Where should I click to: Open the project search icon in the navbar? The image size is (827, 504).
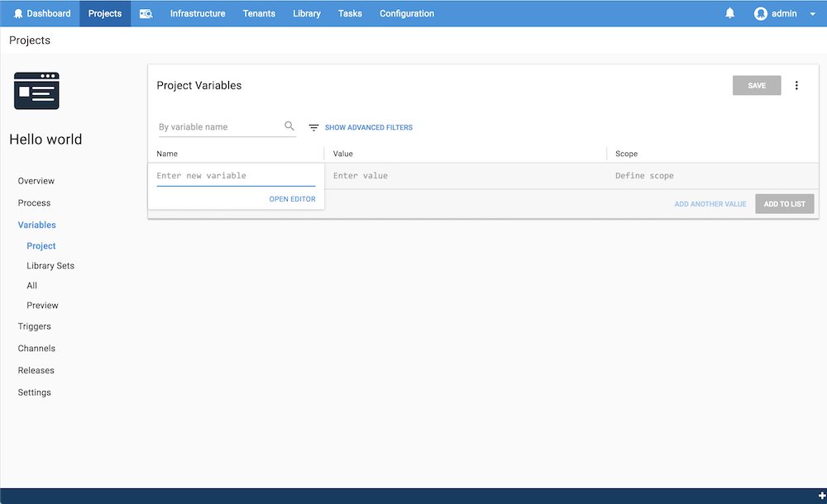tap(146, 14)
